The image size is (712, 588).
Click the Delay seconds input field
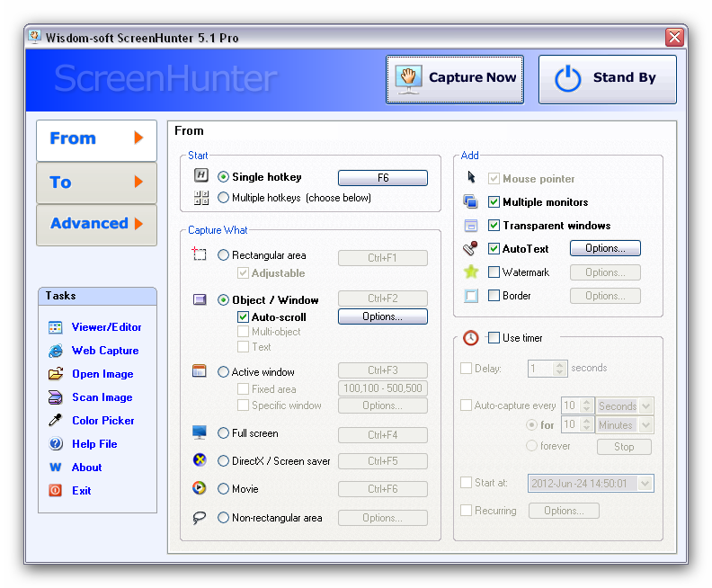coord(540,369)
